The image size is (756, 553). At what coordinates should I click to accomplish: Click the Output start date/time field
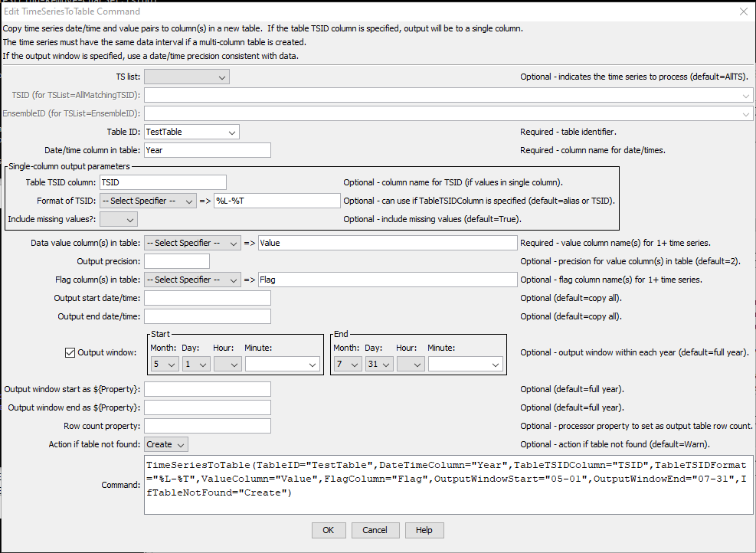[208, 298]
